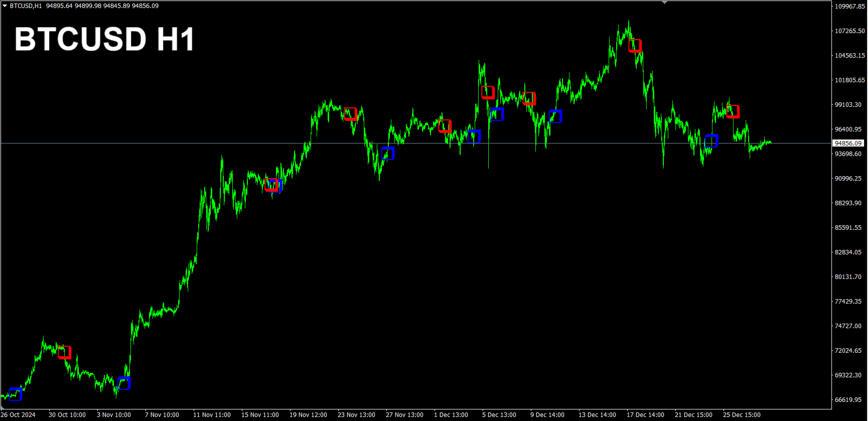Click time axis label 5 Dec 13:00

click(x=499, y=415)
